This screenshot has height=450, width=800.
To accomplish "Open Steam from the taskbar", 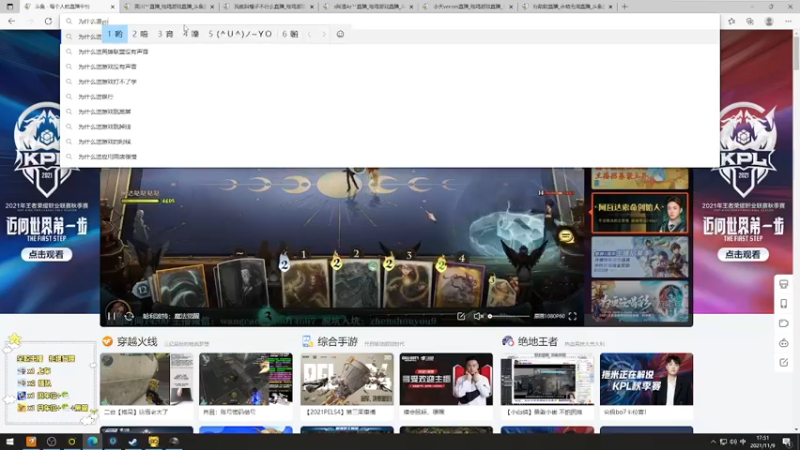I will tap(133, 441).
